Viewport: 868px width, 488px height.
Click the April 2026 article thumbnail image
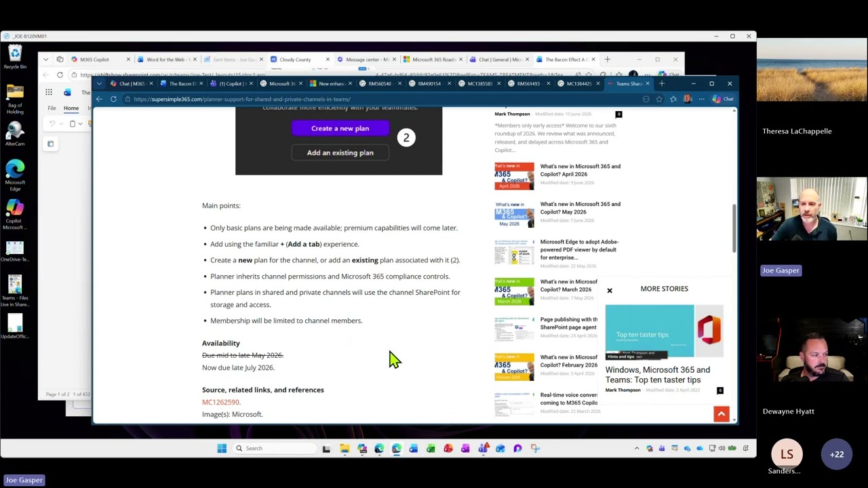[x=514, y=176]
